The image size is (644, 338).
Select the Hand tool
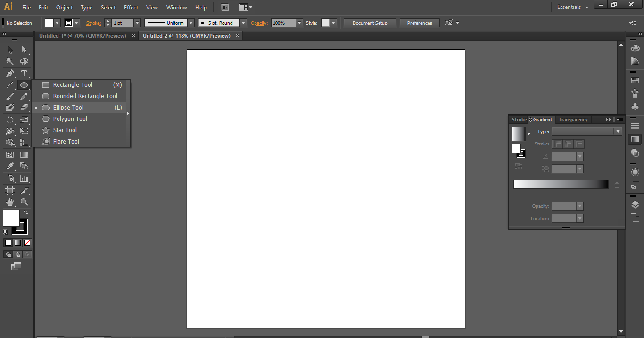pos(9,202)
